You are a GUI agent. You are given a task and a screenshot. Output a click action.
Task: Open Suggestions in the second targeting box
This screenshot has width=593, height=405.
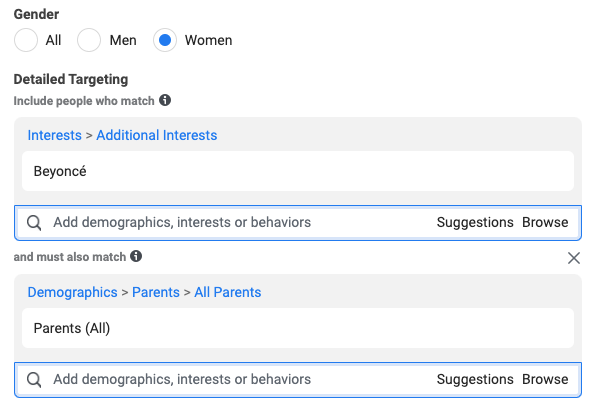tap(475, 379)
